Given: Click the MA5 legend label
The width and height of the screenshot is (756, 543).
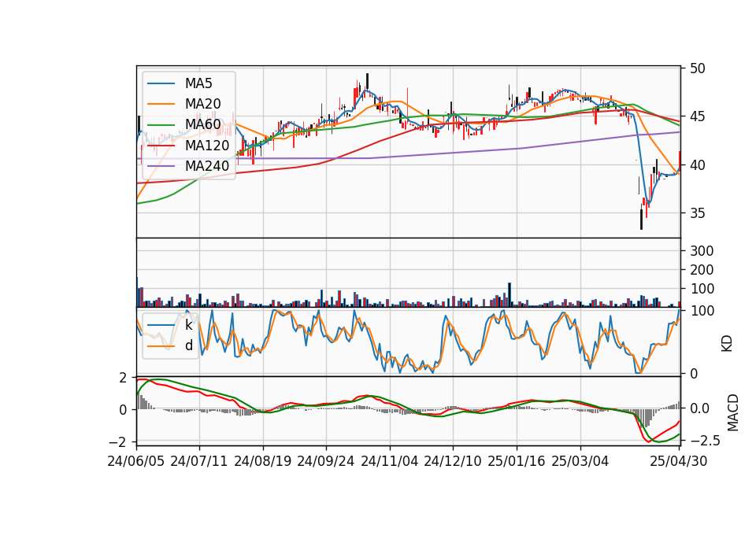Looking at the screenshot, I should click(198, 83).
